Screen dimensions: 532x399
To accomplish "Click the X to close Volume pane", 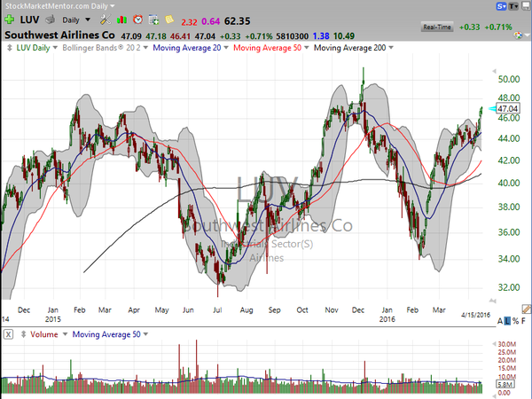I will 9,334.
